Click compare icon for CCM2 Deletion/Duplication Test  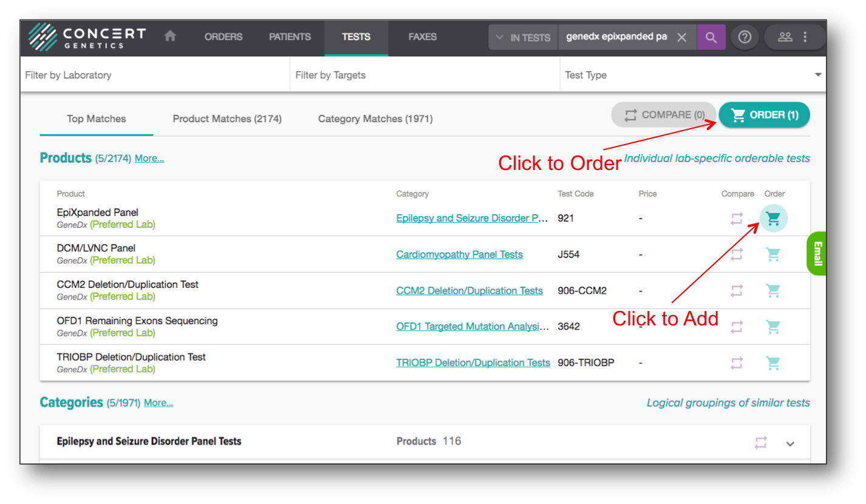[737, 291]
